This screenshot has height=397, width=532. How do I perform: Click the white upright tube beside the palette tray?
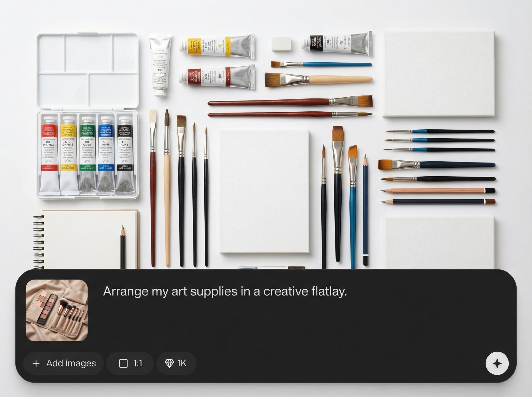click(x=160, y=65)
